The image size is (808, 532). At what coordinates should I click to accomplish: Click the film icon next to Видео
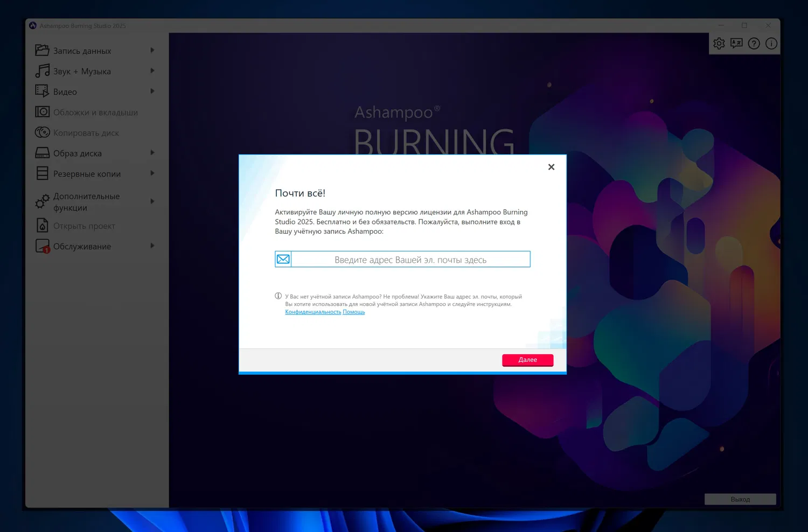[x=42, y=91]
